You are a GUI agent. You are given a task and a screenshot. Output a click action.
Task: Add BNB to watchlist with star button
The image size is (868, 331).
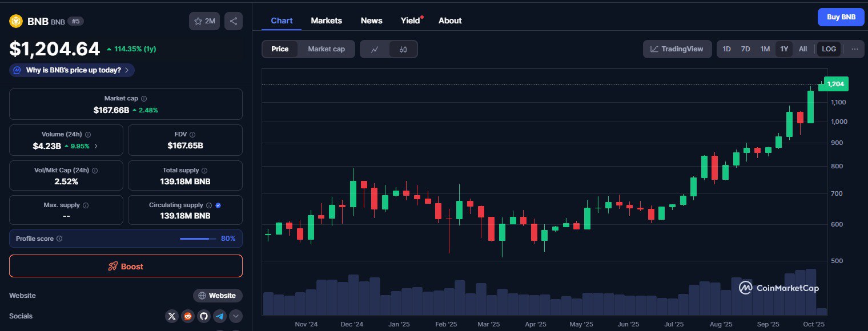(x=204, y=21)
